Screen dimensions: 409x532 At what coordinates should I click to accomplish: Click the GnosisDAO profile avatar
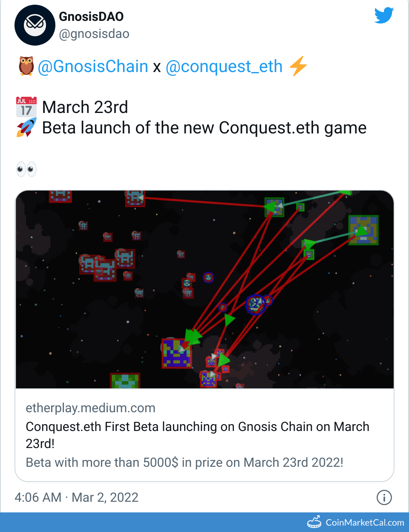(x=35, y=25)
